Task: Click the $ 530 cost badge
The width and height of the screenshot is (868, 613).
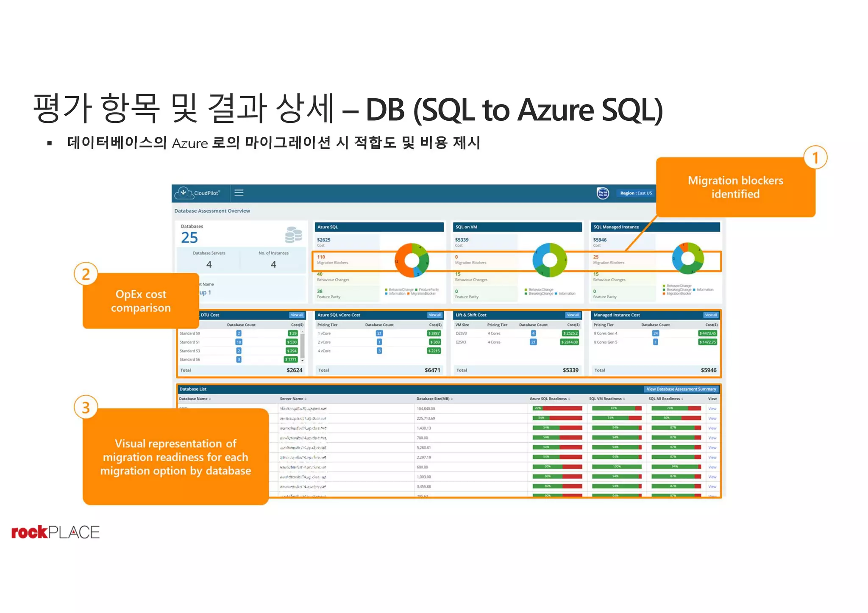Action: [292, 342]
